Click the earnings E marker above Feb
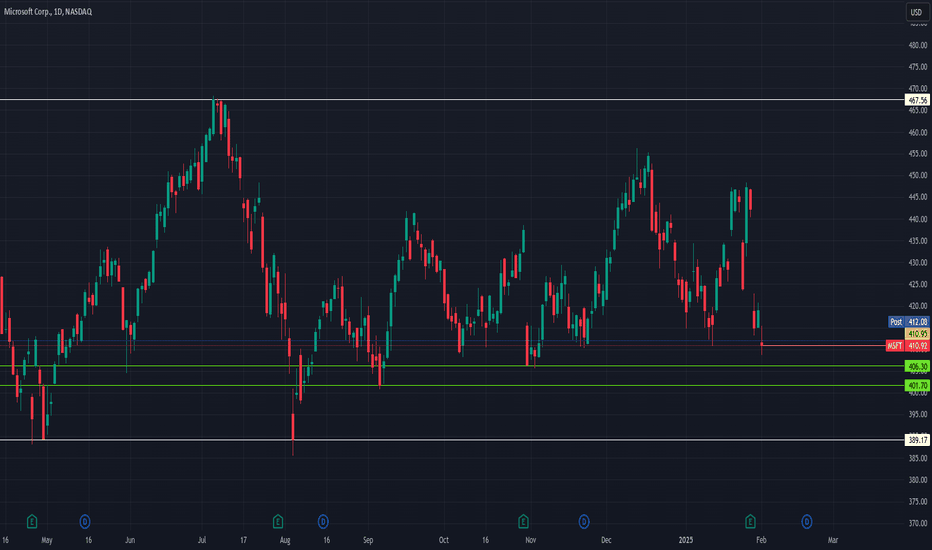 point(750,522)
